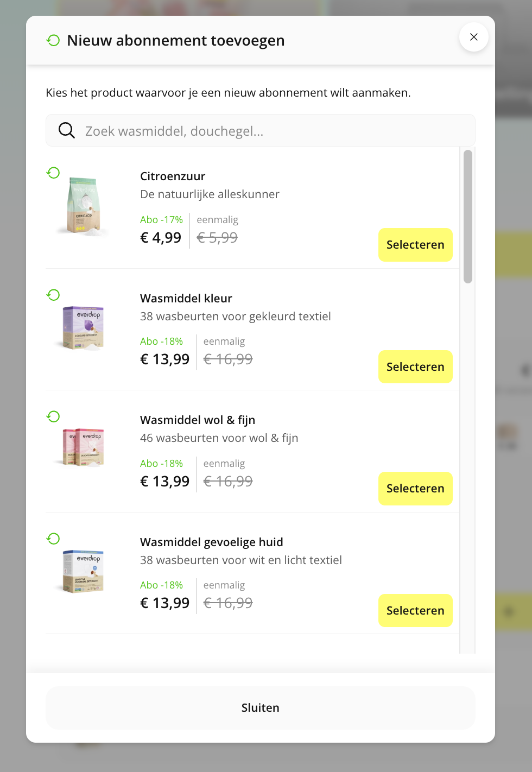Click the green recurring icon next to Citroenzuur

coord(53,173)
